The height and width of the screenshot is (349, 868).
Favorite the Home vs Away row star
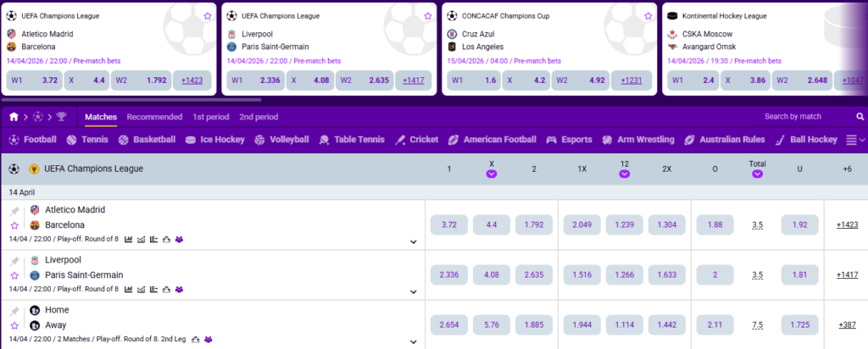click(x=14, y=326)
